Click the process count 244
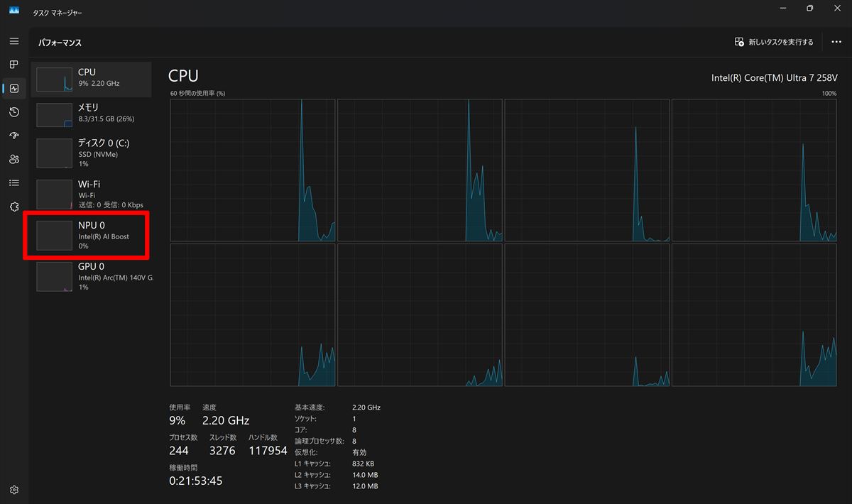Screen dimensions: 852x504 pos(179,450)
